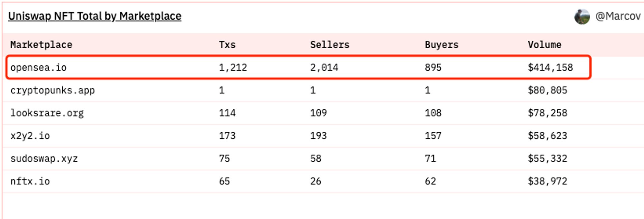Sort by the Marketplace column header

coord(41,45)
